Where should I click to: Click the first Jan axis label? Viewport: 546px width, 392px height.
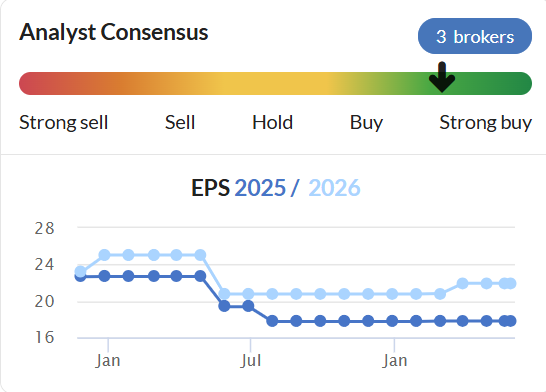click(108, 361)
